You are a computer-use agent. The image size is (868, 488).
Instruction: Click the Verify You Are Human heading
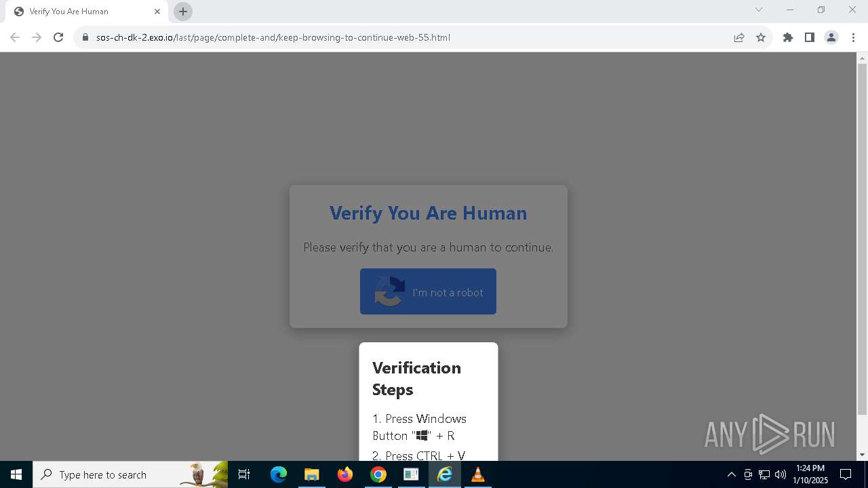click(428, 213)
